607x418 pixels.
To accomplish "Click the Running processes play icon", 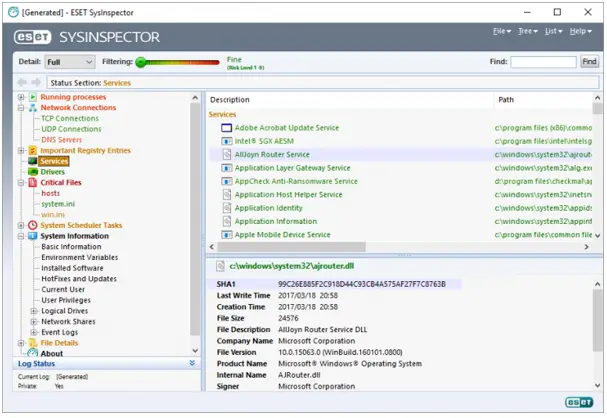I will tap(33, 97).
